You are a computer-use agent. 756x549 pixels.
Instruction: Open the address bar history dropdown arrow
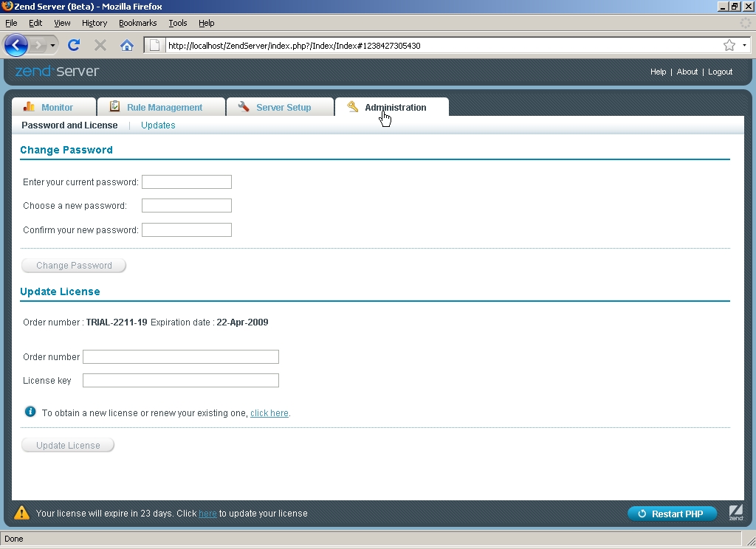coord(744,45)
